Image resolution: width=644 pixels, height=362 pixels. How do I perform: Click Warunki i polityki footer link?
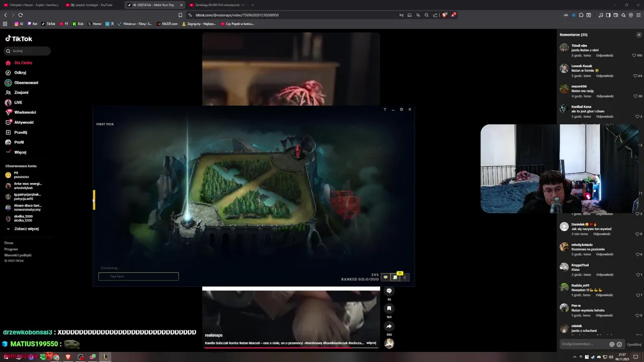18,255
